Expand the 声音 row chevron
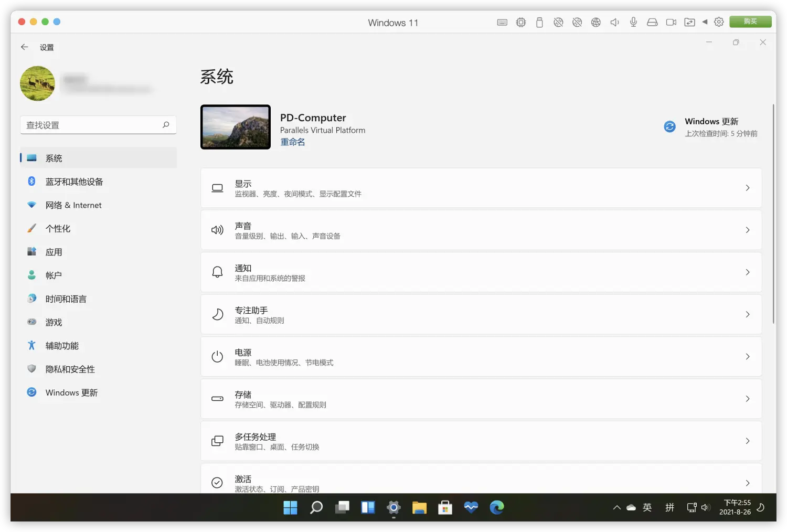The height and width of the screenshot is (532, 787). coord(748,230)
